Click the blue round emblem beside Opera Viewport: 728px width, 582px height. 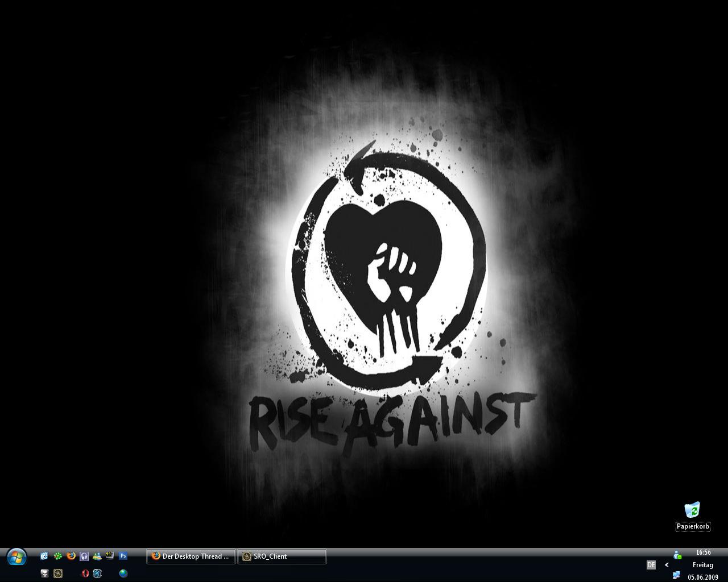point(97,573)
